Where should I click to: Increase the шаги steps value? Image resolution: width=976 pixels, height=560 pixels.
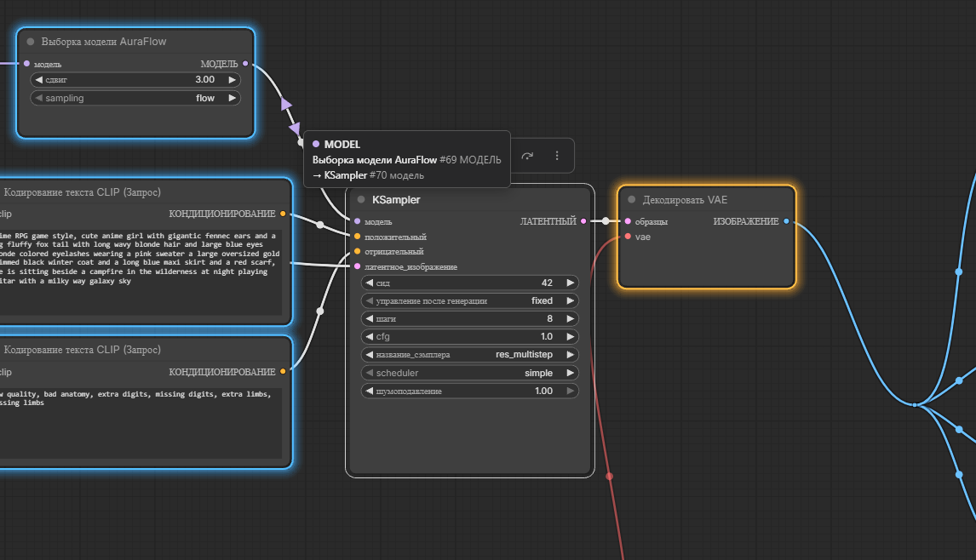tap(570, 318)
